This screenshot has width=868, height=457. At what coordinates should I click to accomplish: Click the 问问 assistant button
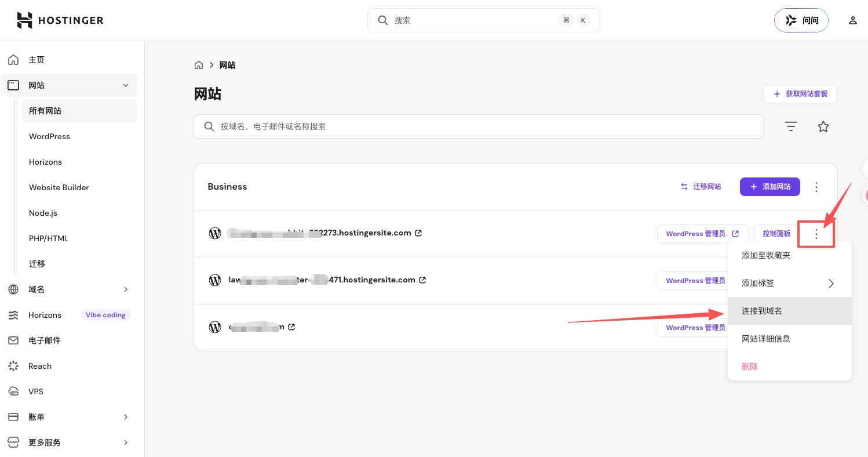tap(801, 20)
